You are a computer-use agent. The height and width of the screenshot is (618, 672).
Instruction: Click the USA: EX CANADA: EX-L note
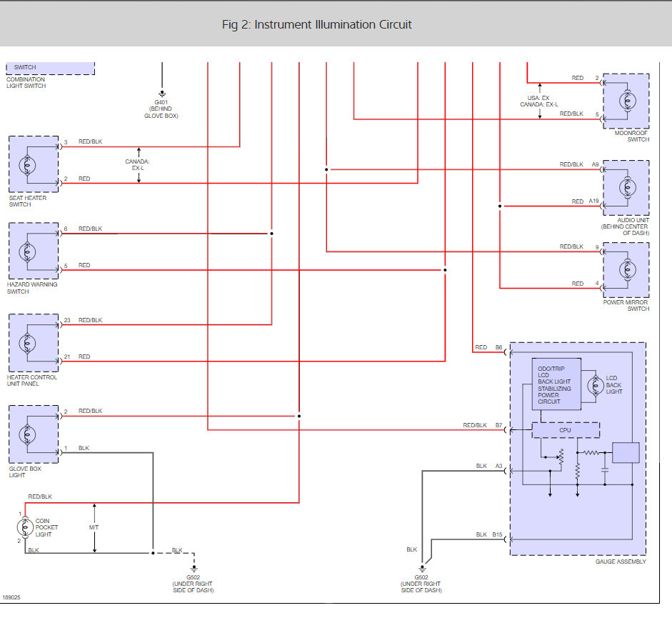(x=539, y=101)
